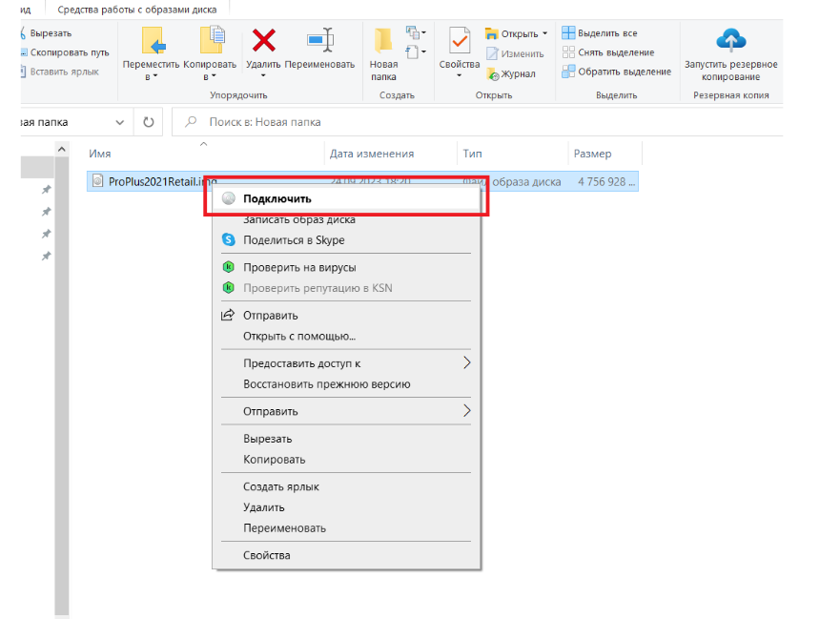Sort files by Дата изменения column header
The width and height of the screenshot is (840, 619).
(x=371, y=154)
